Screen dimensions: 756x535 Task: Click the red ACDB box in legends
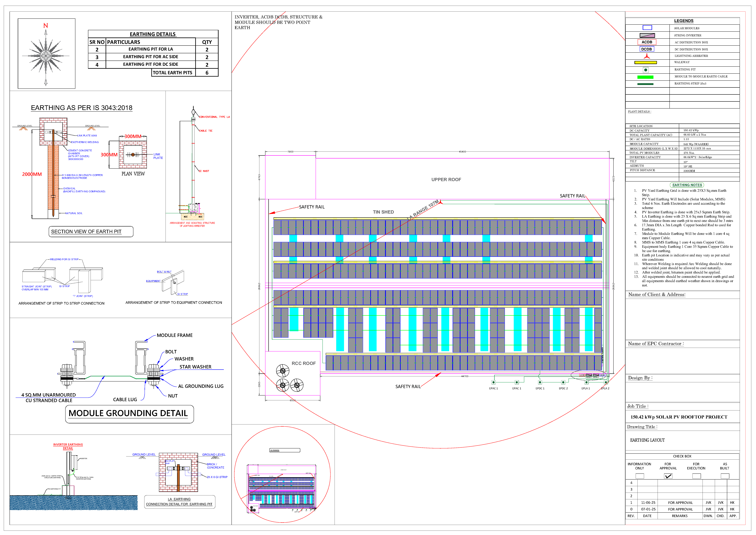[647, 42]
